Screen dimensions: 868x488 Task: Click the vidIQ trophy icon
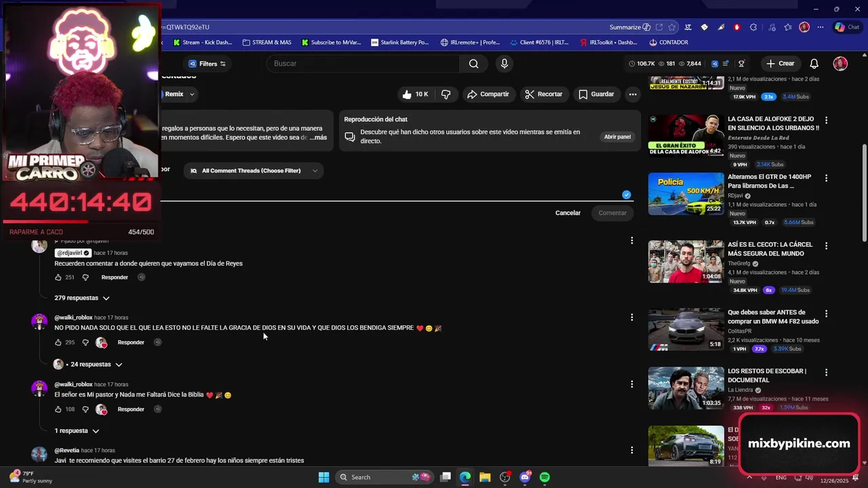point(741,64)
